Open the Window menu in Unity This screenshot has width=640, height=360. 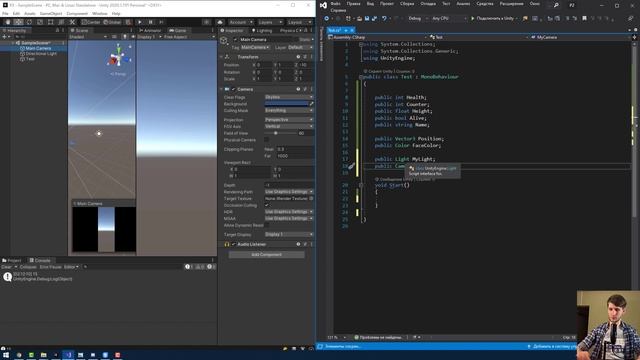100,13
